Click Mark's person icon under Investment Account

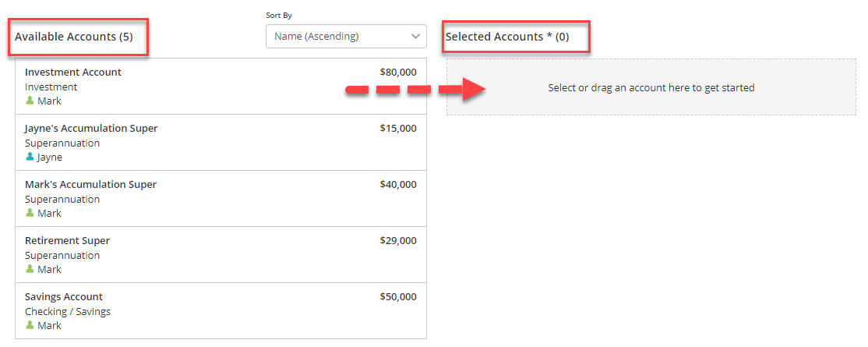30,101
